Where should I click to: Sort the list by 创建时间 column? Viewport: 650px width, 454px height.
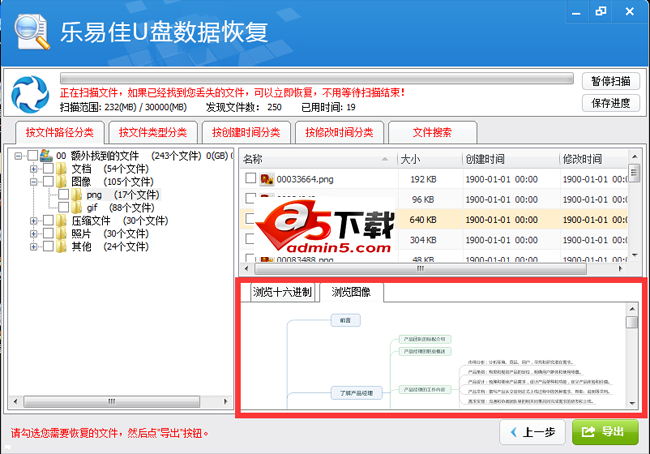point(510,159)
